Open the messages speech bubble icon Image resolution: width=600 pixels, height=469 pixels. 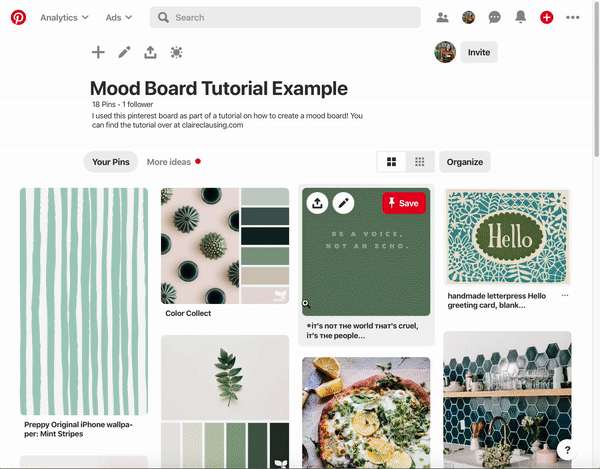click(x=494, y=18)
